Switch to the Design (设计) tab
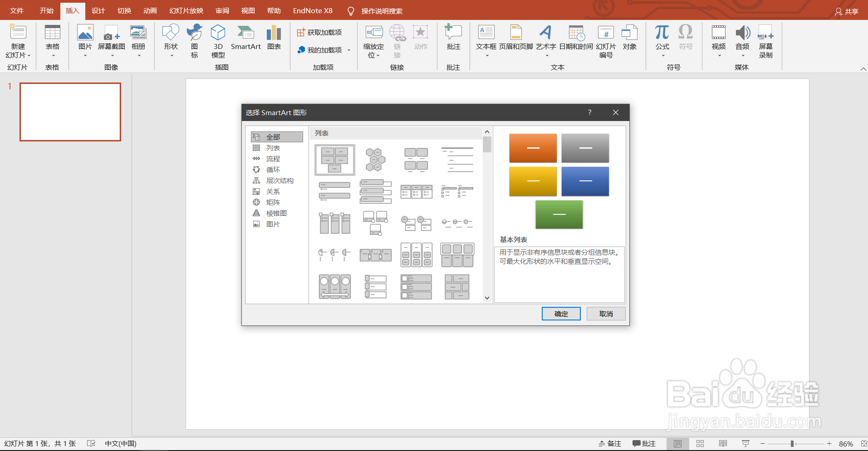Viewport: 868px width, 451px height. click(98, 11)
